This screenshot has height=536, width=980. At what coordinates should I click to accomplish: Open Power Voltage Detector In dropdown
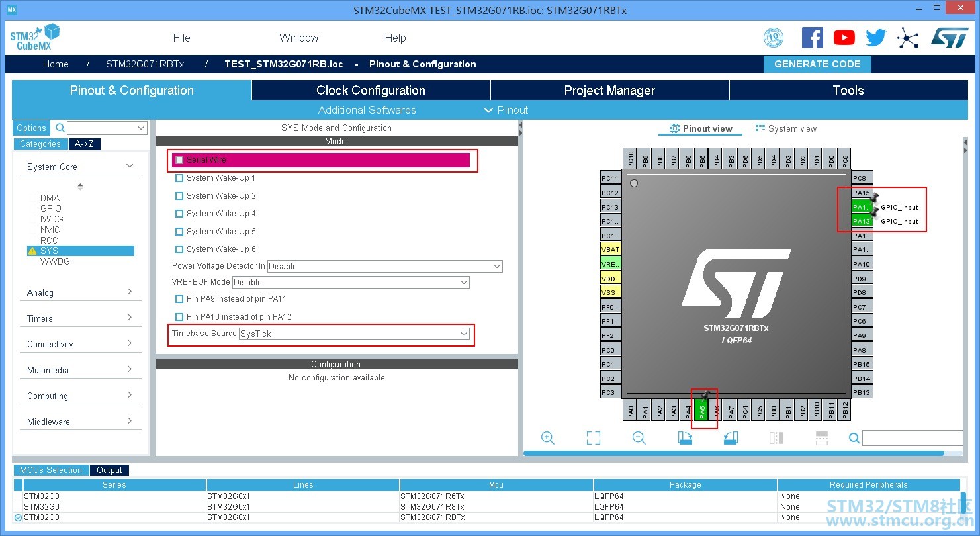coord(385,266)
